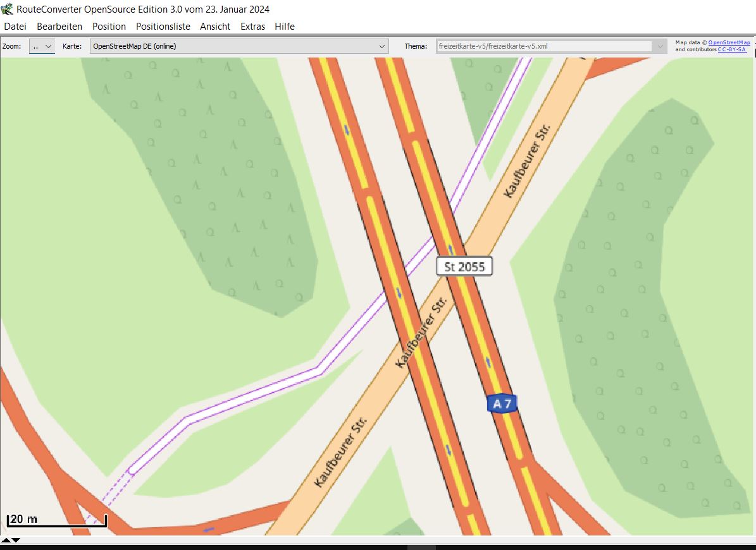This screenshot has height=550, width=756.
Task: Open the Positionsliste menu
Action: [x=163, y=27]
